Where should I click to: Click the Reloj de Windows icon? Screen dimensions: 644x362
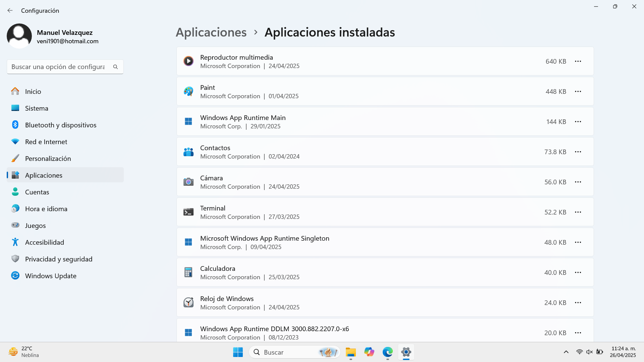(189, 302)
